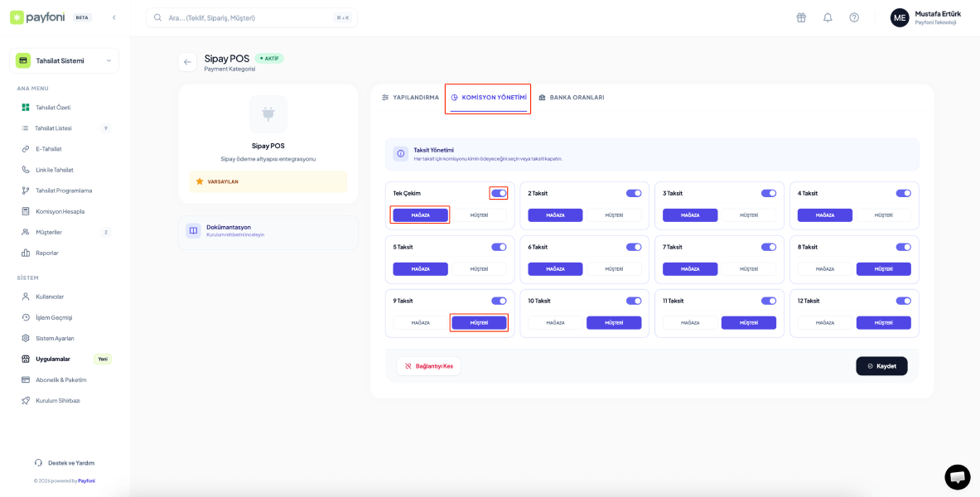Select Müşteri for 3 Taksit
980x497 pixels.
pos(749,215)
